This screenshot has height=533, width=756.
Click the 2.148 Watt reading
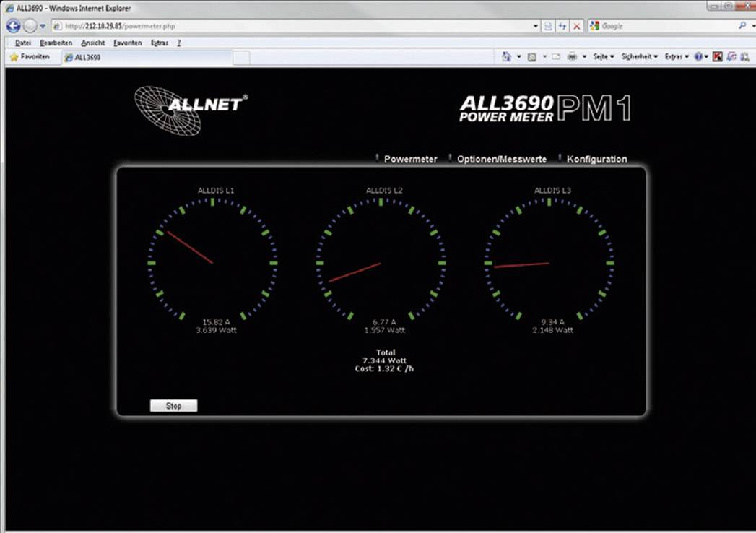[552, 330]
